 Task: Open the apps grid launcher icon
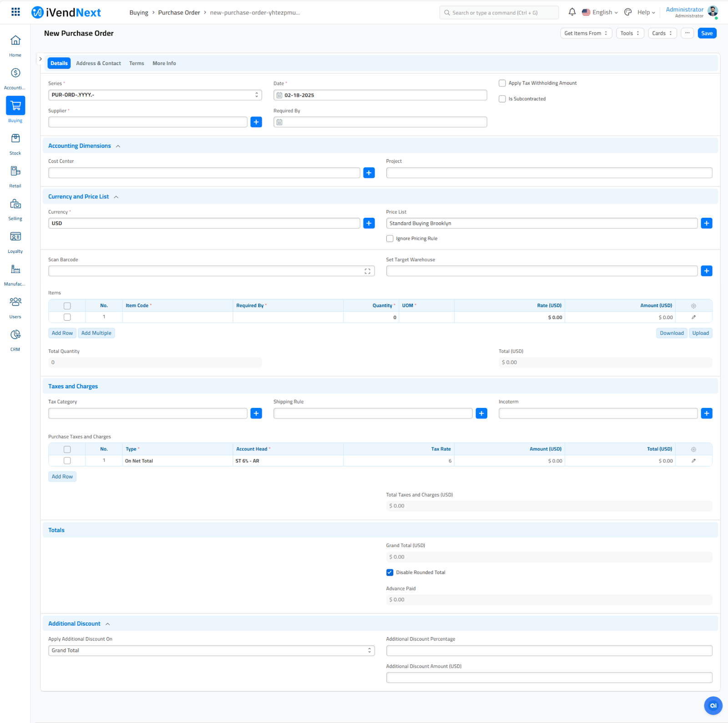(x=15, y=12)
